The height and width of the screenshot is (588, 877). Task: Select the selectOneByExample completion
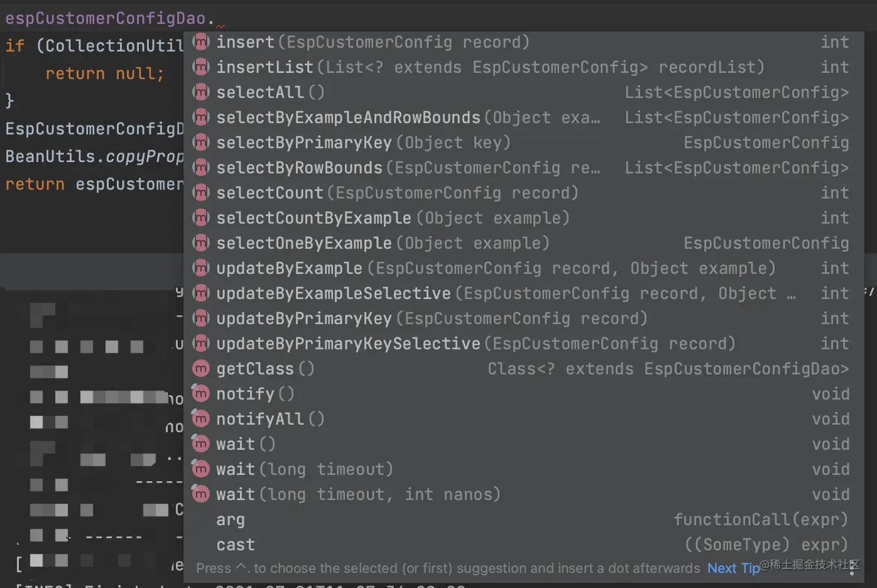coord(523,243)
